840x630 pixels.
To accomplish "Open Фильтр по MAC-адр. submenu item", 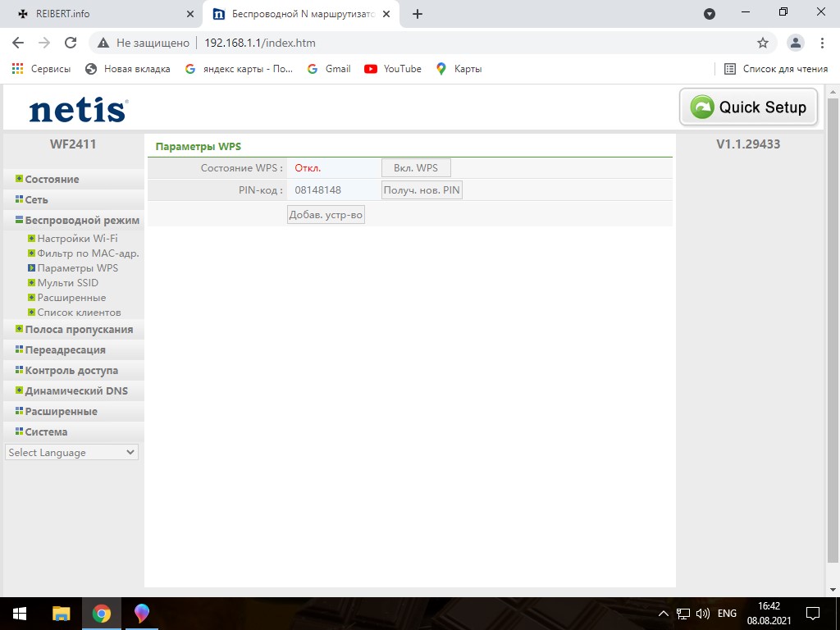I will click(x=88, y=253).
